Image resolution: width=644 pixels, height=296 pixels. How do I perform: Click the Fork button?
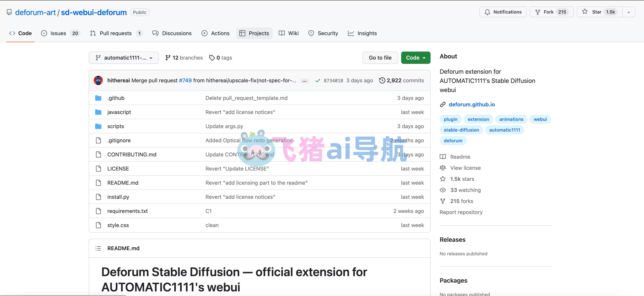pyautogui.click(x=551, y=12)
